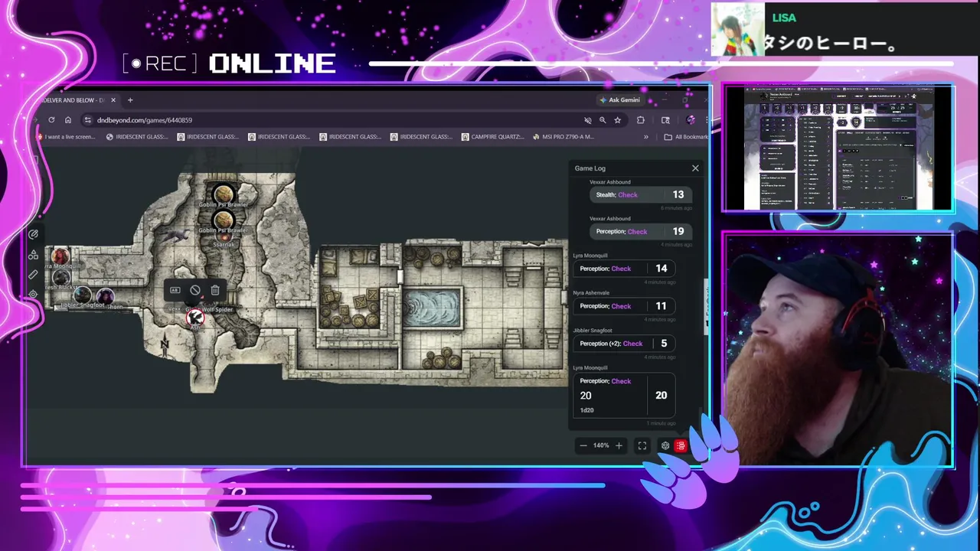
Task: Click Jibbler Snagfoot Perception (+2) Check link
Action: pyautogui.click(x=632, y=344)
